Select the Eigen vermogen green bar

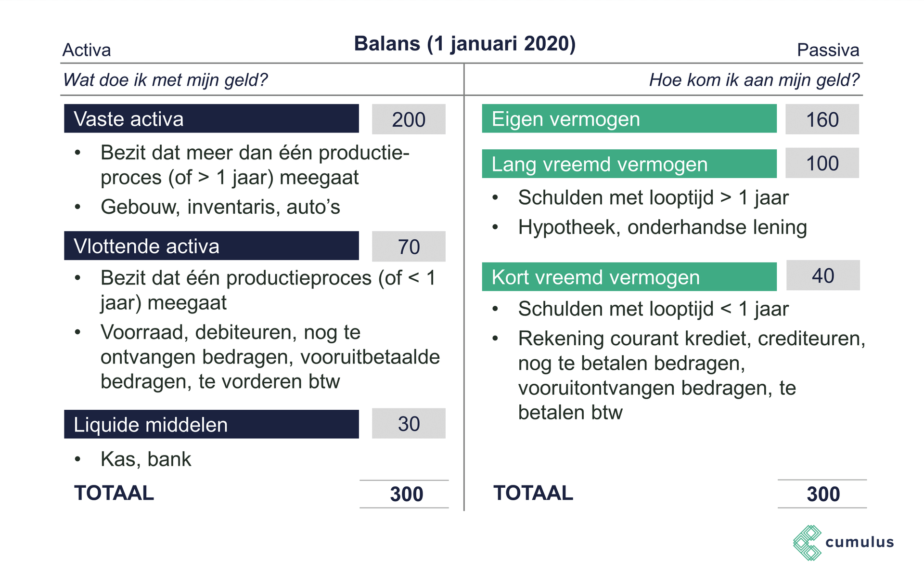pyautogui.click(x=629, y=118)
